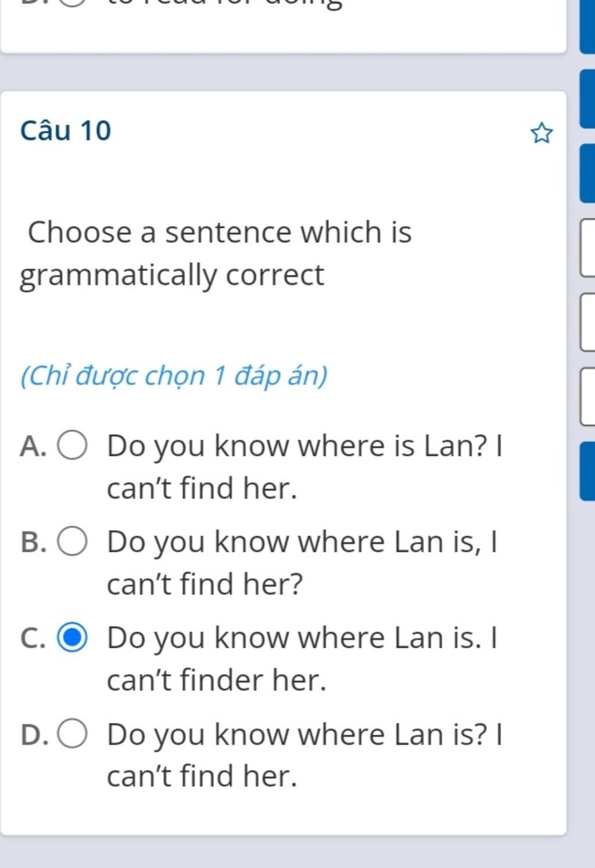Viewport: 595px width, 868px height.
Task: Bookmark Câu 10 with the star icon
Action: tap(542, 134)
